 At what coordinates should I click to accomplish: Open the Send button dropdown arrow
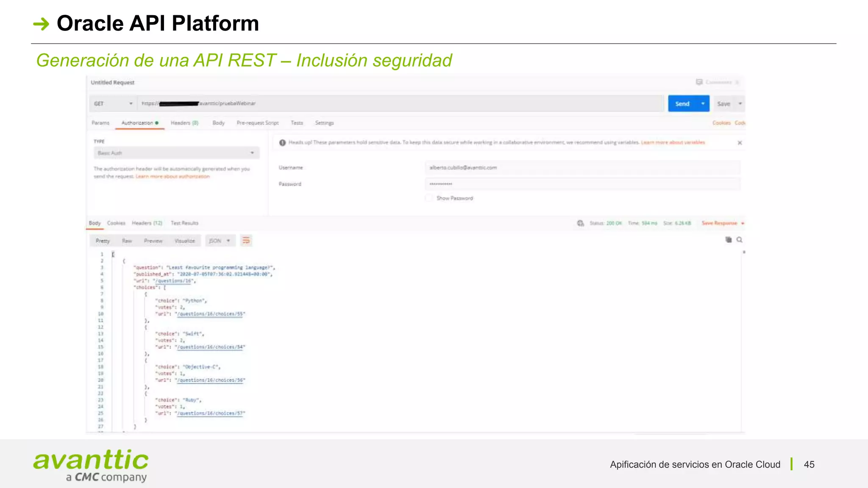703,104
